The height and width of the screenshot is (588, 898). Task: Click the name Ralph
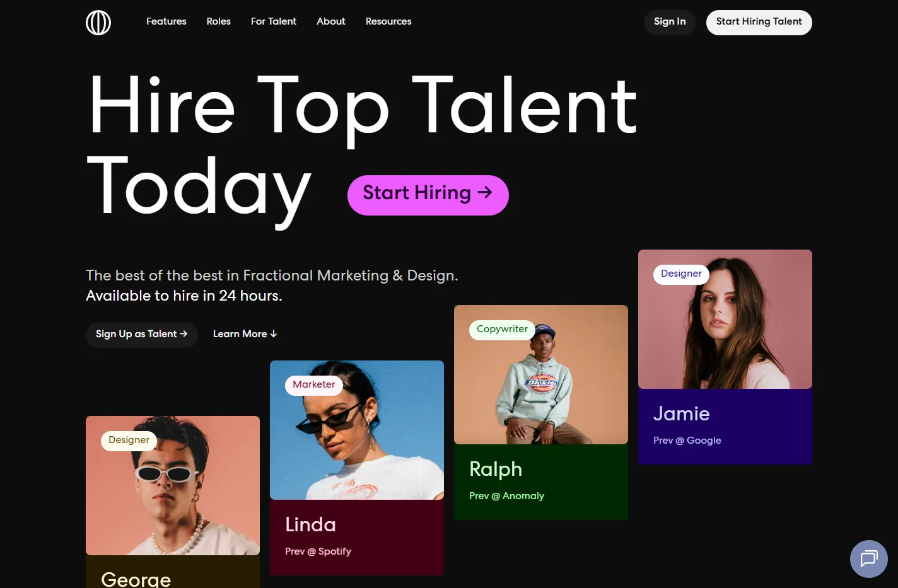tap(496, 470)
